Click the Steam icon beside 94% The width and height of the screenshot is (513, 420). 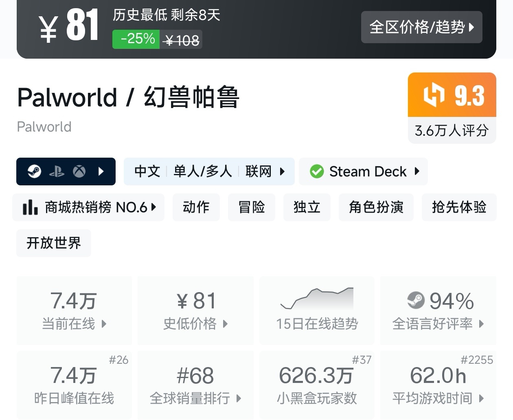pos(416,301)
